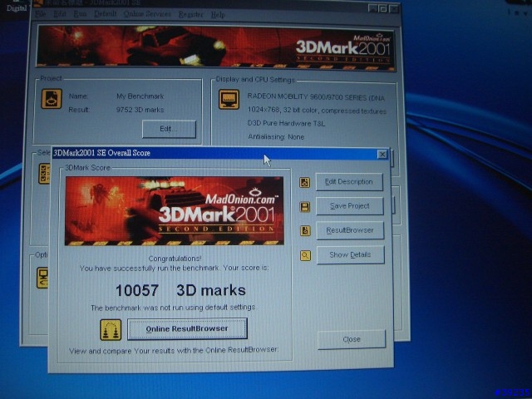
Task: Open the Online Services menu
Action: [147, 14]
